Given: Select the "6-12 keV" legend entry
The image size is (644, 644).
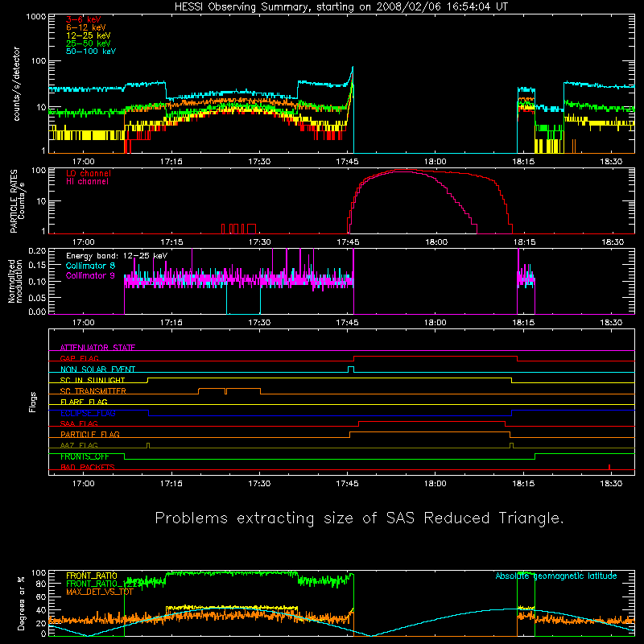Looking at the screenshot, I should pyautogui.click(x=86, y=27).
